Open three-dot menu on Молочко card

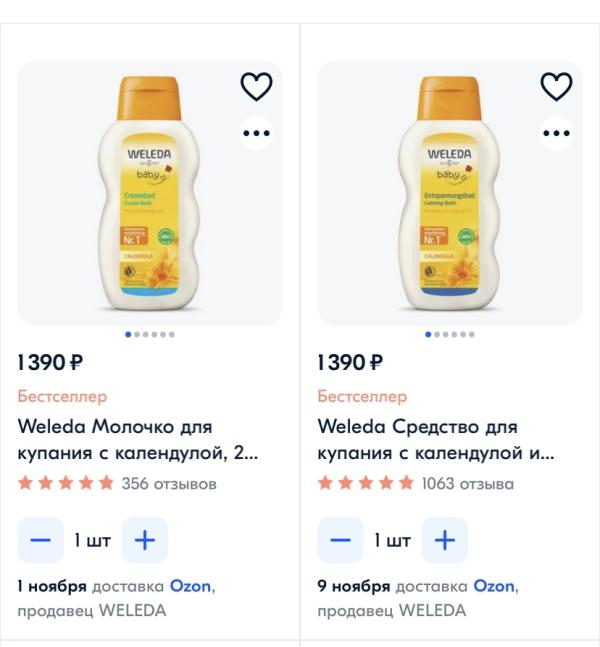click(257, 132)
